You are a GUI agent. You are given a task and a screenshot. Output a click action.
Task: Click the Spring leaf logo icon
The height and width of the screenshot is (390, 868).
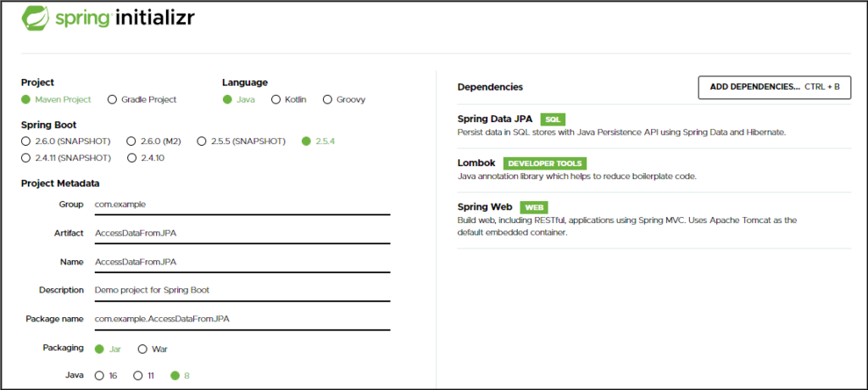tap(36, 17)
